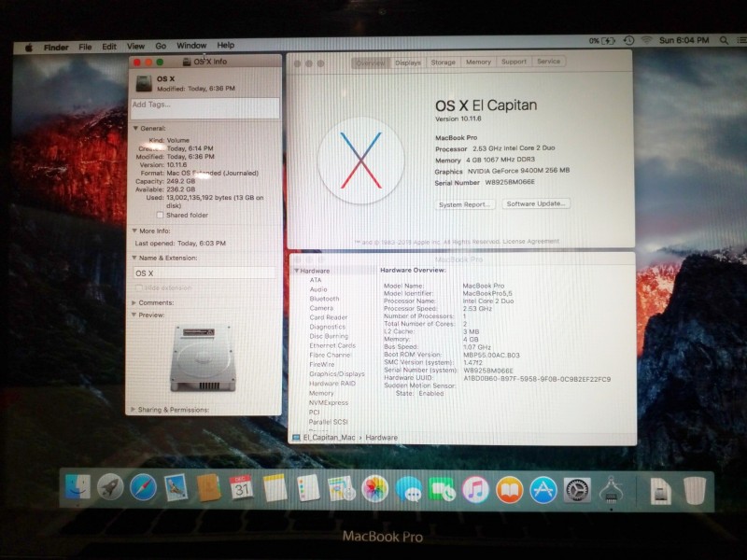Open the Window menu
The image size is (747, 560).
tap(191, 46)
